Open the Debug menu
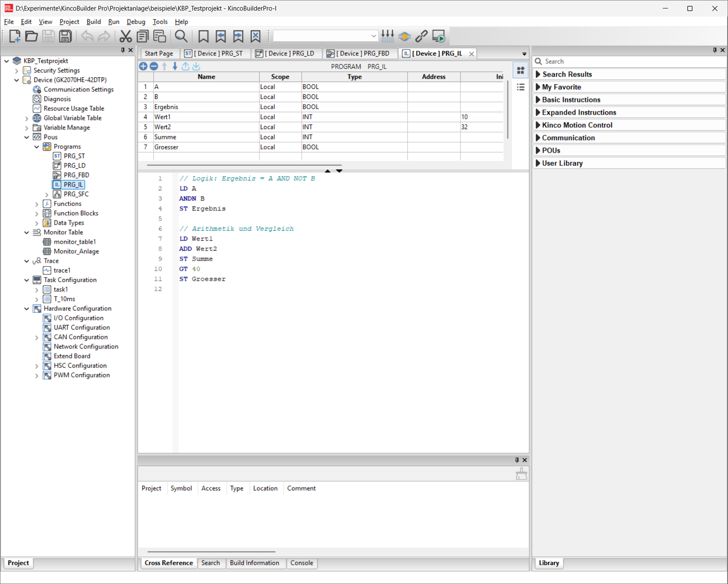 [136, 22]
